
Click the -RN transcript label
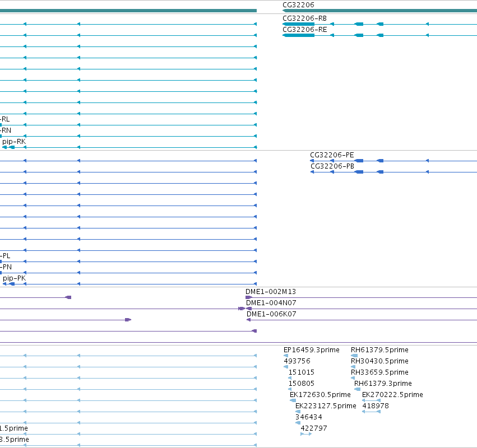(x=6, y=130)
